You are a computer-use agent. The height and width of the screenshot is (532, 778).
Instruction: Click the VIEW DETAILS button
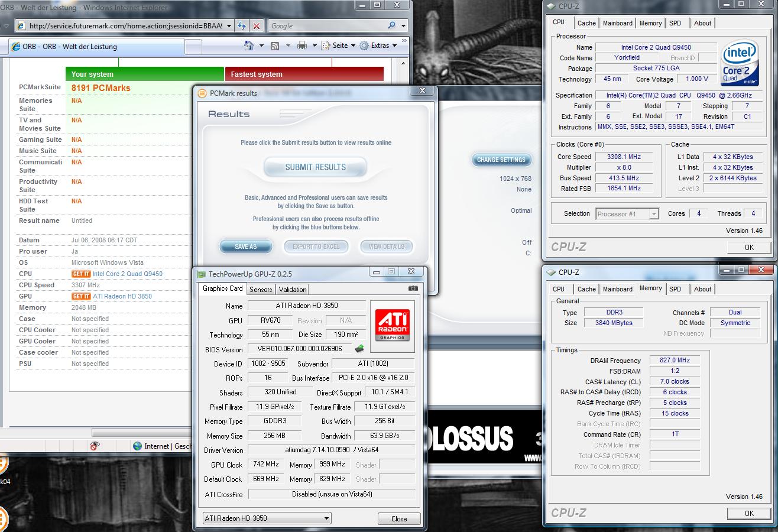click(x=387, y=246)
